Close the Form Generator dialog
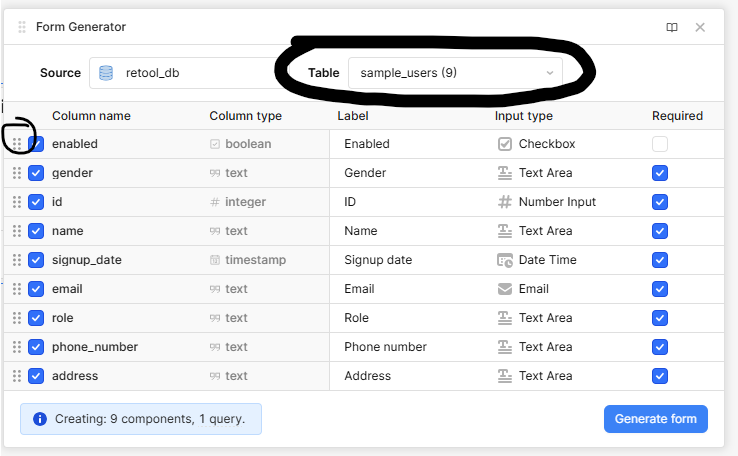Screen dimensions: 738x456 (x=700, y=27)
